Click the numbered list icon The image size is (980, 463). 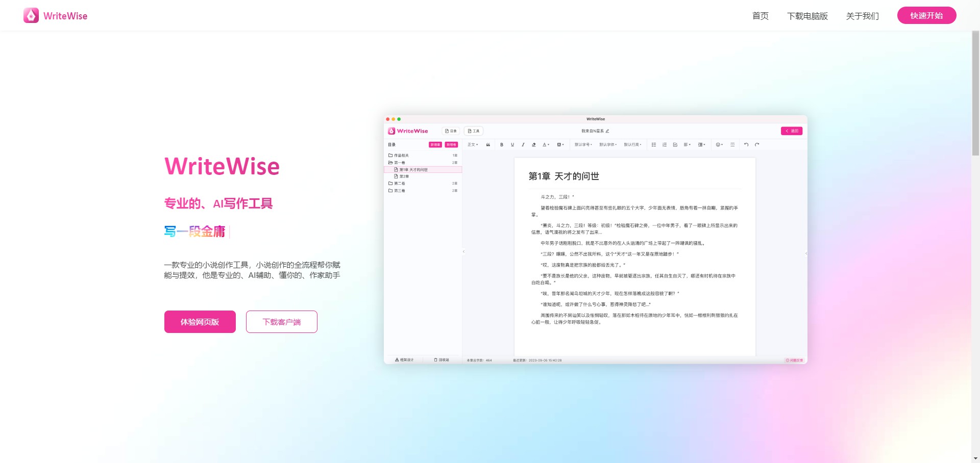665,145
